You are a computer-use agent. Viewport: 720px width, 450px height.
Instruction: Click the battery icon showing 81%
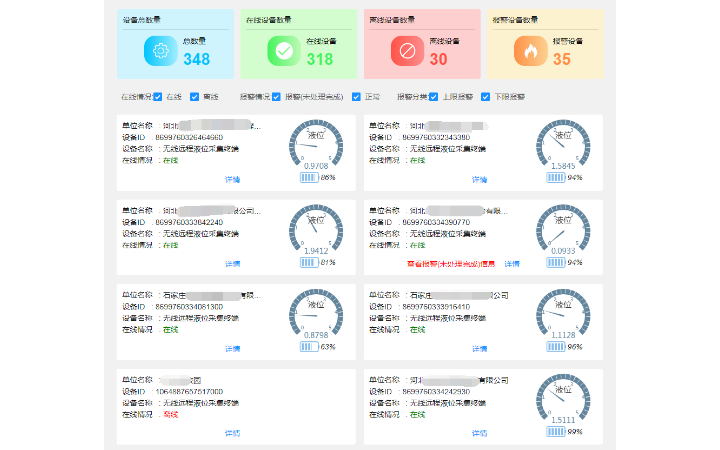309,263
